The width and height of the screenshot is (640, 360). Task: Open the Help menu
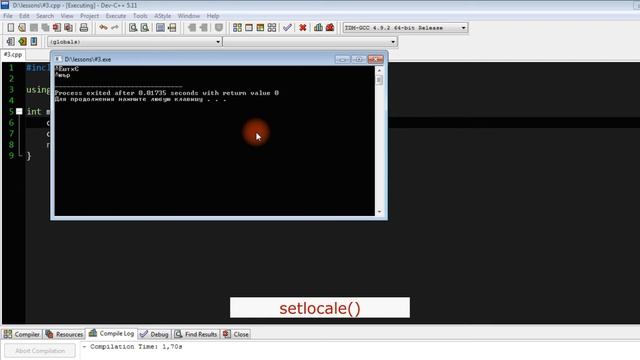[213, 16]
